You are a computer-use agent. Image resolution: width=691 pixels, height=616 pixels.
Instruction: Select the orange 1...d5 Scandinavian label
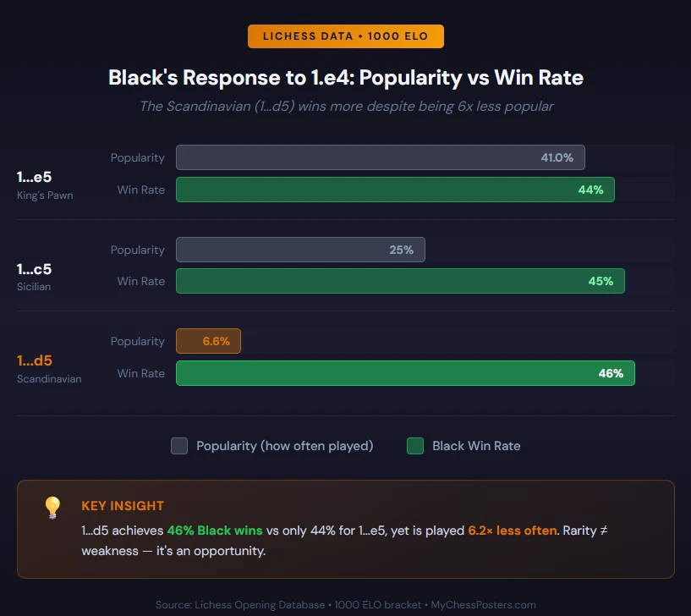click(49, 367)
